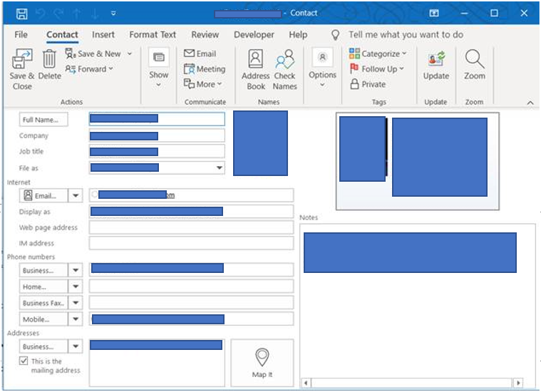This screenshot has height=392, width=541.
Task: Switch to the Format Text tab
Action: point(153,34)
